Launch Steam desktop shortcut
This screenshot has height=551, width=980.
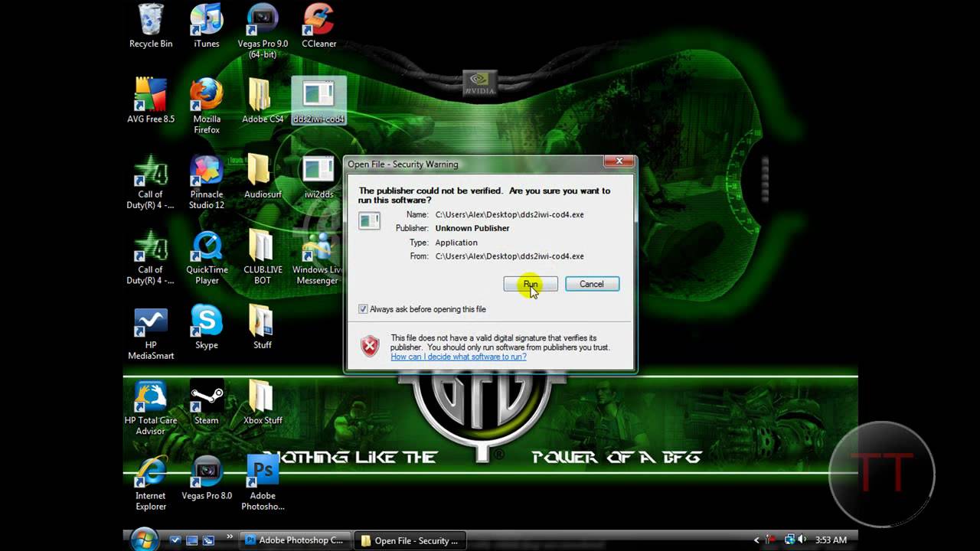(x=207, y=403)
